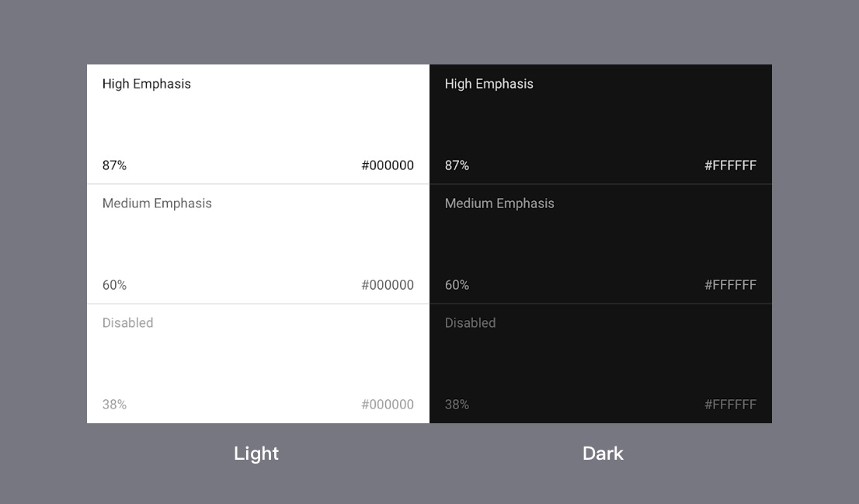Click the 87% value in light panel
This screenshot has height=504, width=859.
click(x=114, y=165)
